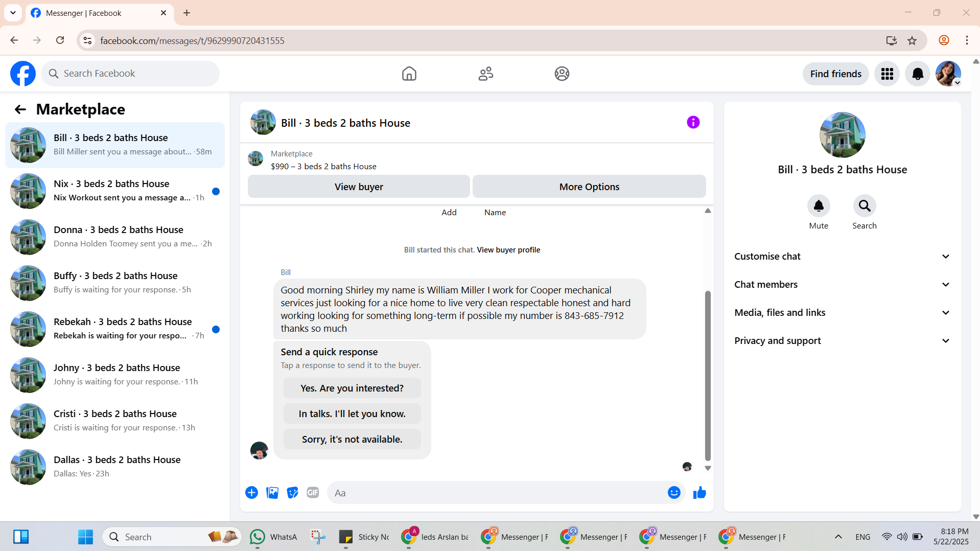Open Nix's 3 beds 2 baths House chat
The height and width of the screenshot is (551, 980).
115,191
